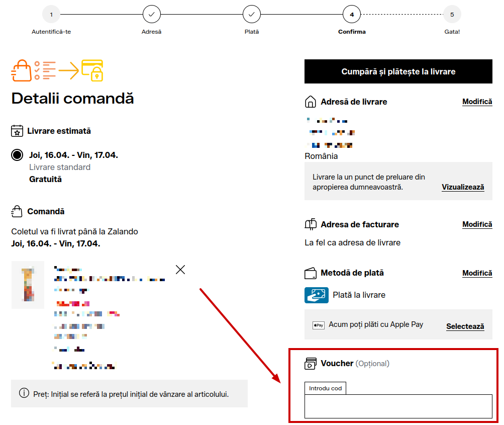504x425 pixels.
Task: Click 'La fel ca adresa de livrare' text
Action: (x=352, y=242)
